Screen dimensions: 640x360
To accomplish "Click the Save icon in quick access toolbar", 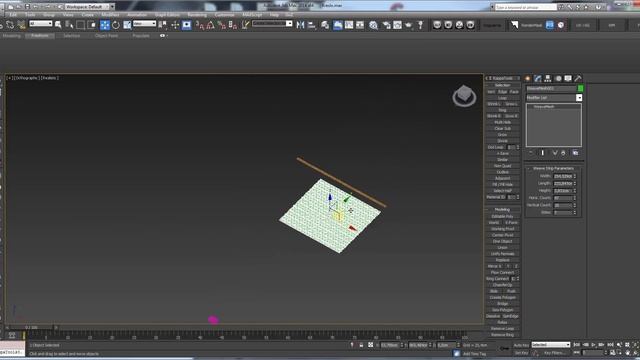I will coord(27,7).
